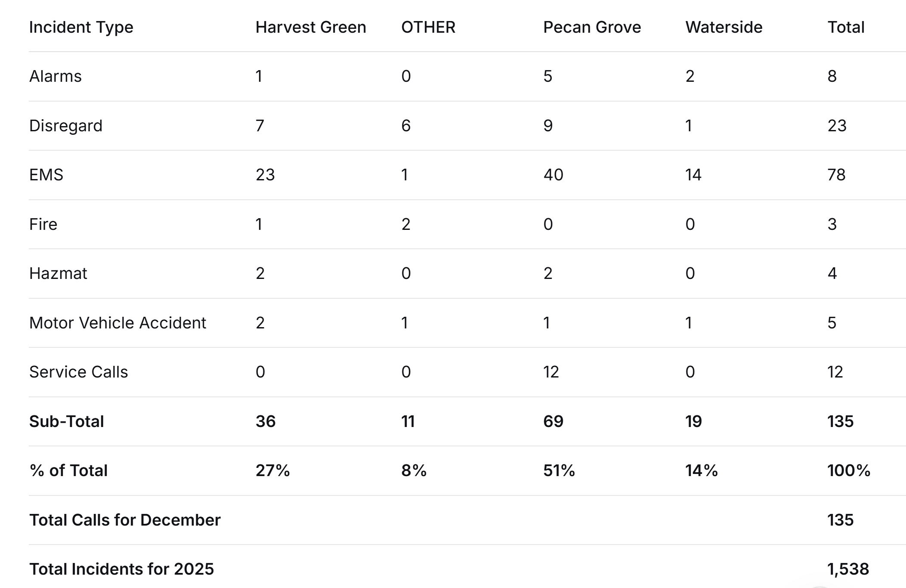Select the Hazmat row label

tap(58, 273)
